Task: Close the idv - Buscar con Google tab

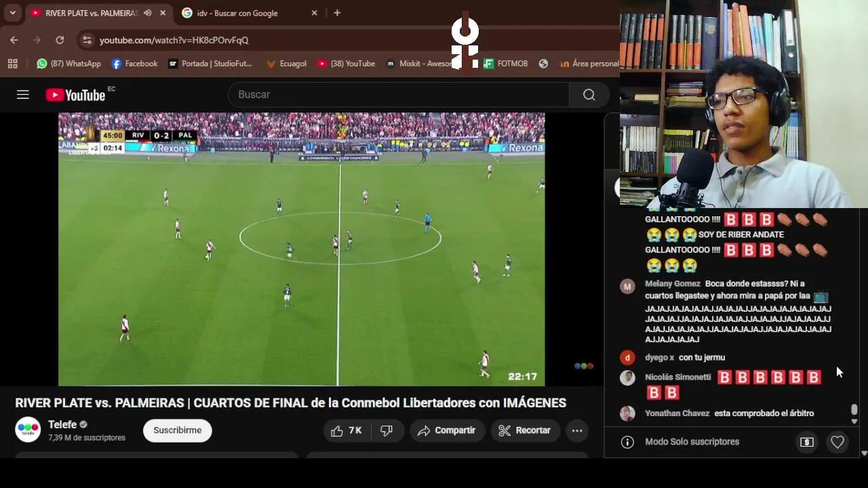Action: coord(314,13)
